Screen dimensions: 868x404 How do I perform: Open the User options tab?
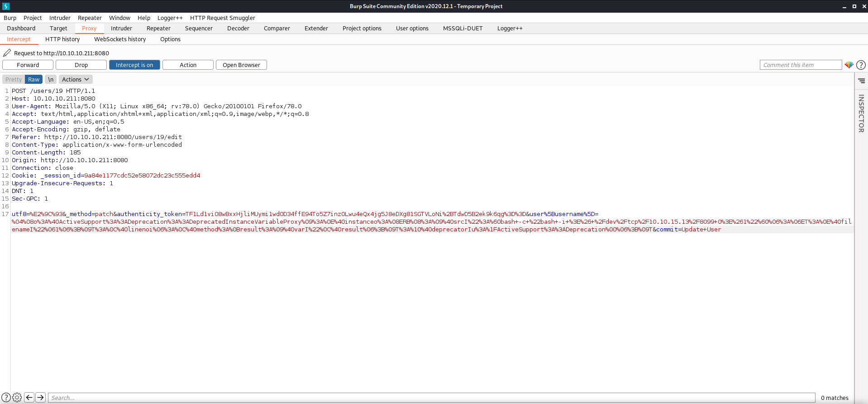(x=412, y=28)
